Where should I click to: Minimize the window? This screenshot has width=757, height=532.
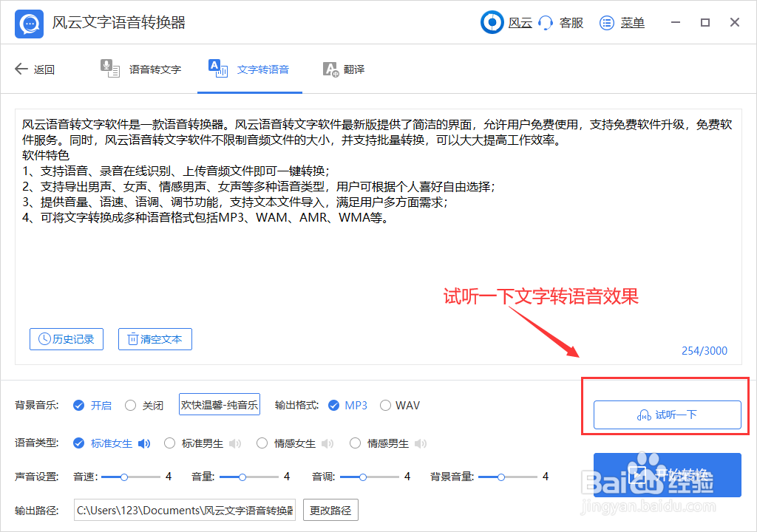[x=676, y=22]
